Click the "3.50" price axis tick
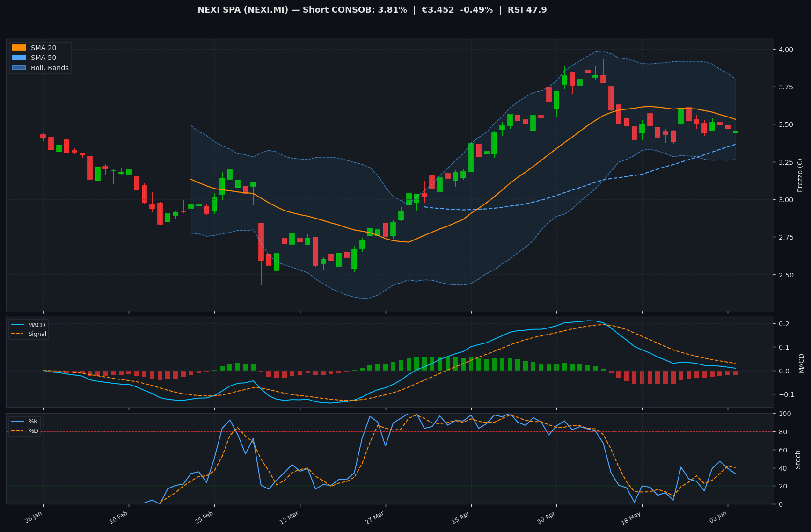 (x=786, y=124)
